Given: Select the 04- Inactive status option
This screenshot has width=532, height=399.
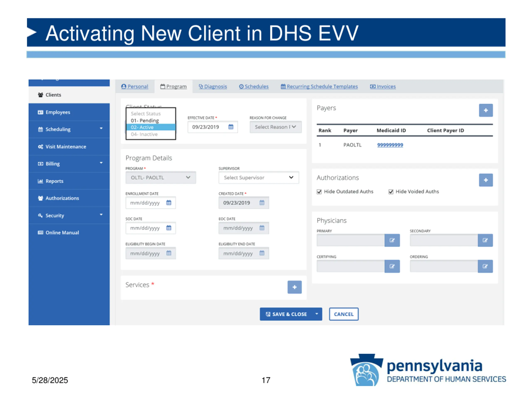Looking at the screenshot, I should (151, 134).
